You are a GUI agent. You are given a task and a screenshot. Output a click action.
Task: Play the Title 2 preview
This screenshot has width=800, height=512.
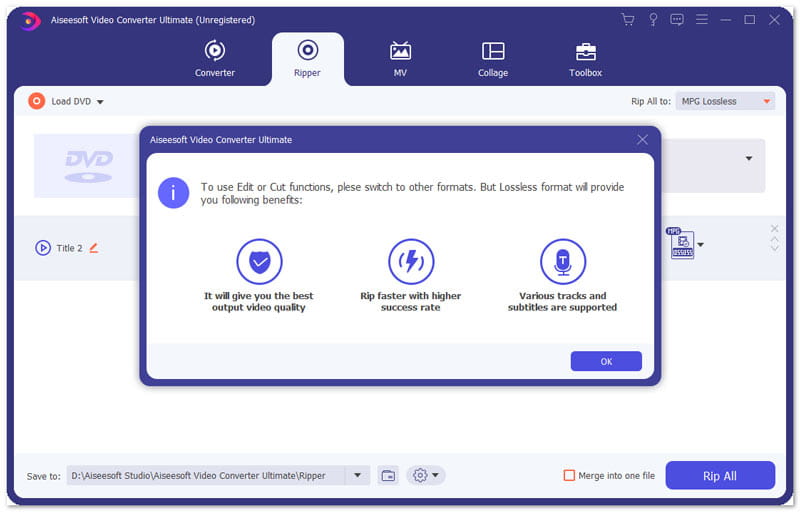(43, 248)
